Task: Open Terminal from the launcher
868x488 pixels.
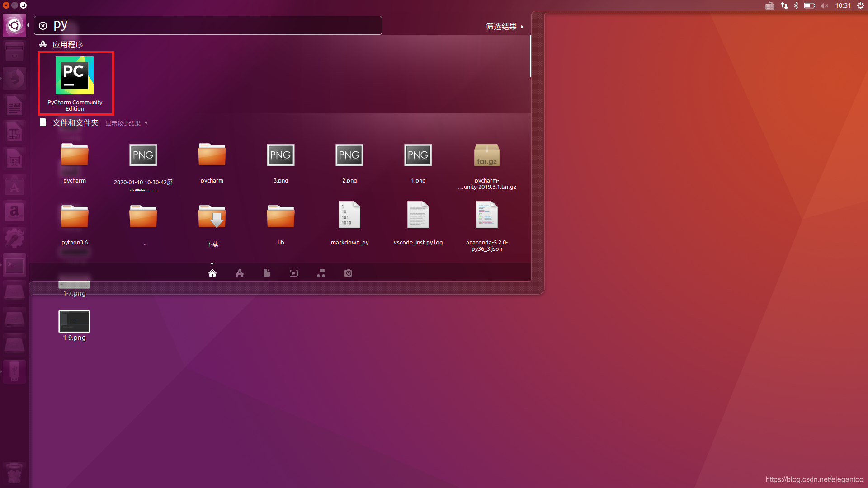Action: click(14, 266)
